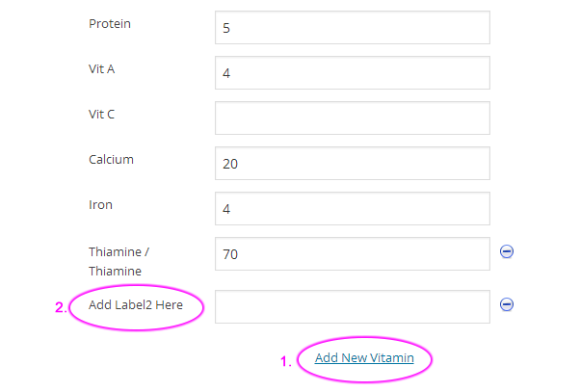Select the Calcium label text
580x392 pixels.
point(111,159)
